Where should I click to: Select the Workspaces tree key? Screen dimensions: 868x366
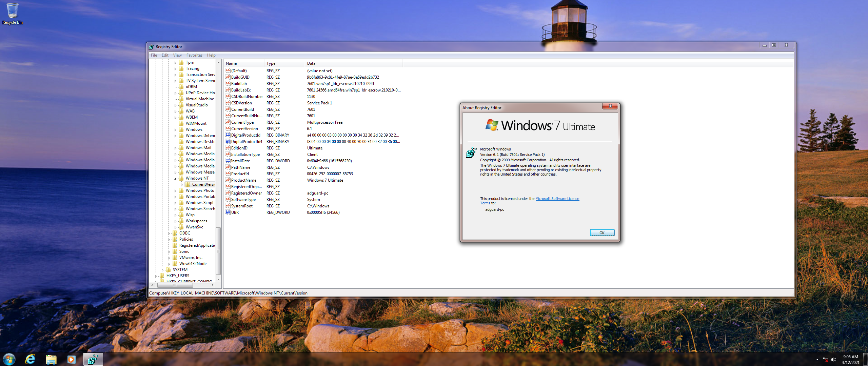[196, 221]
